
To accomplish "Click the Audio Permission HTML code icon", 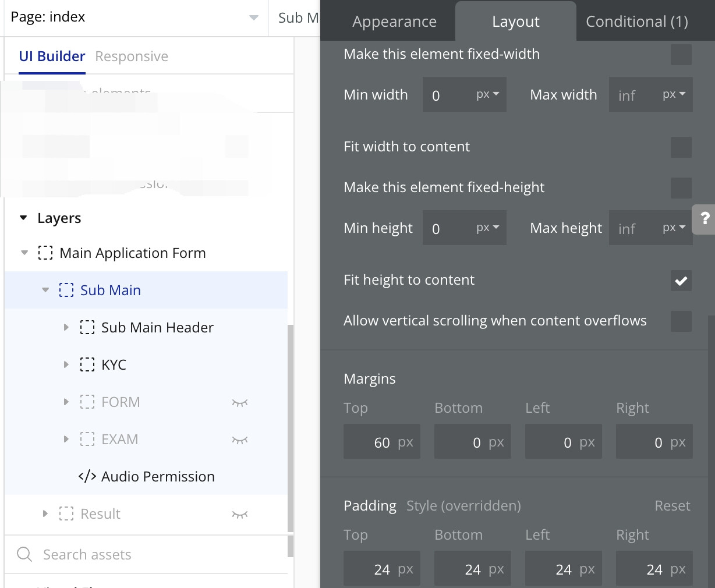I will coord(87,477).
